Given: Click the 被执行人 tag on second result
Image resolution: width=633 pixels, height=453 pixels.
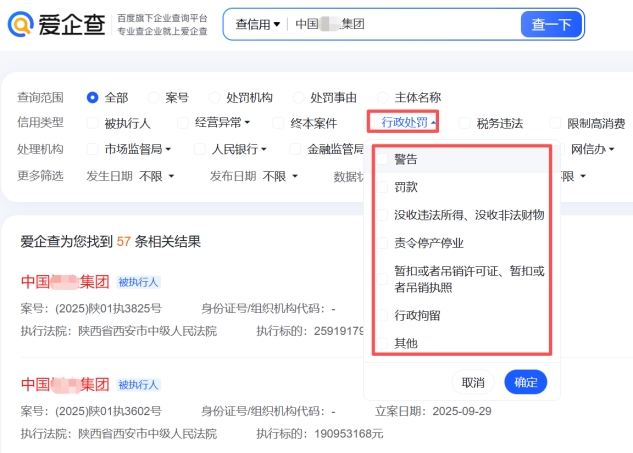Looking at the screenshot, I should coord(138,384).
